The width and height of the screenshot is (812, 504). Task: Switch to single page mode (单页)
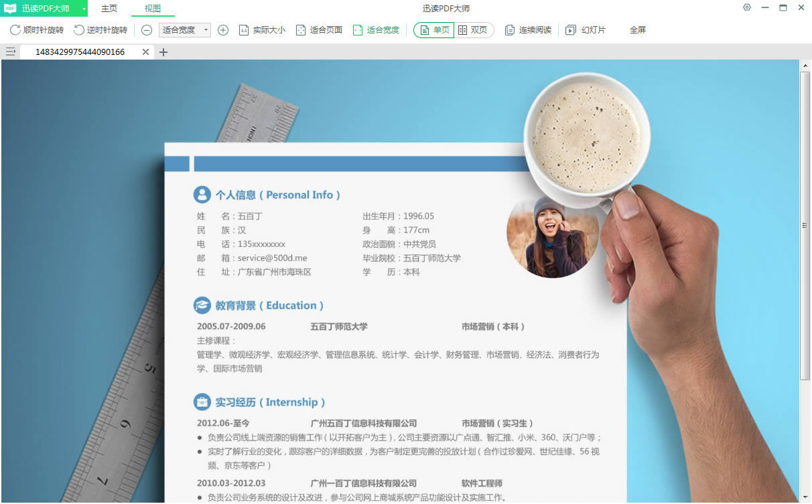pos(434,30)
